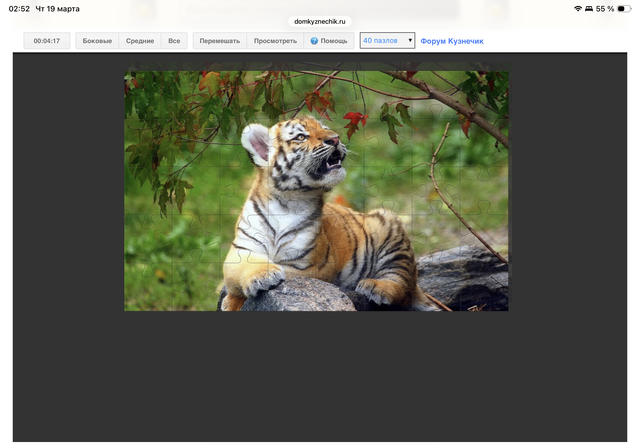Show only Средние middle pieces
The height and width of the screenshot is (445, 640).
140,41
